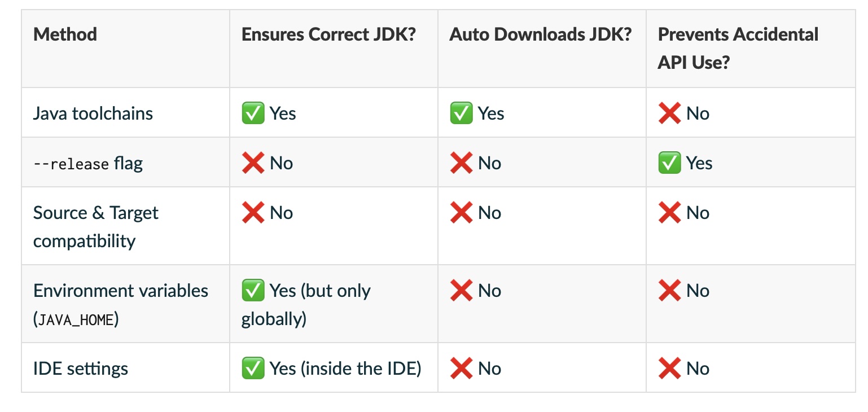The width and height of the screenshot is (868, 412).
Task: Click green checkmark in Java toolchains Auto Downloads cell
Action: 461,113
